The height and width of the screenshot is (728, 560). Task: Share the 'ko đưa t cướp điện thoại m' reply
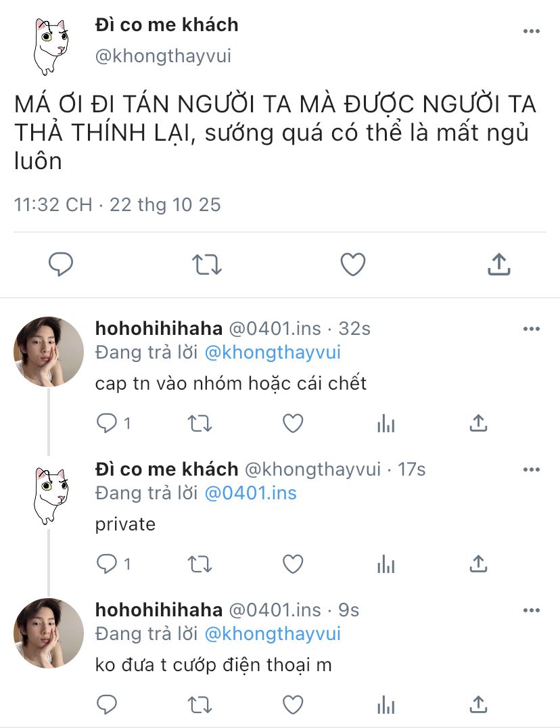pos(478,704)
